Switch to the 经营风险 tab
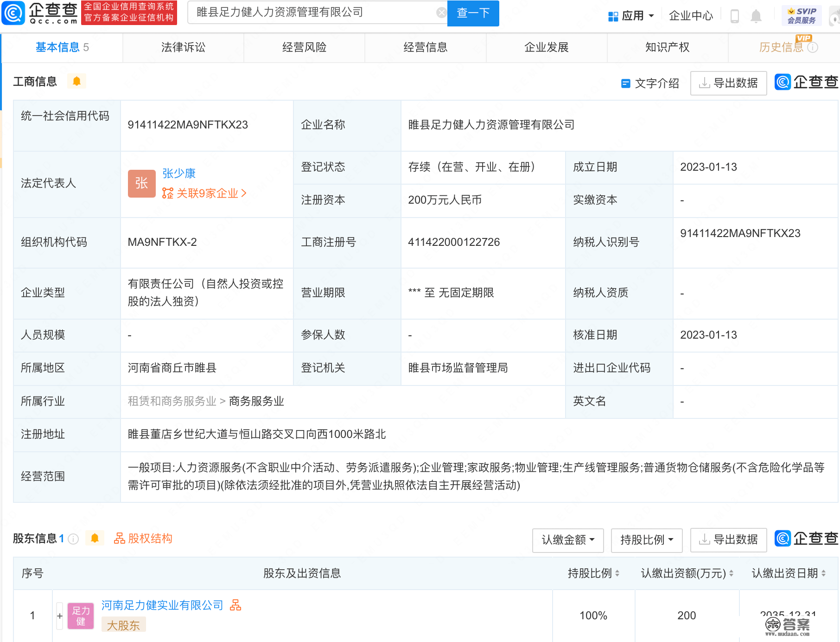This screenshot has width=840, height=642. [304, 47]
